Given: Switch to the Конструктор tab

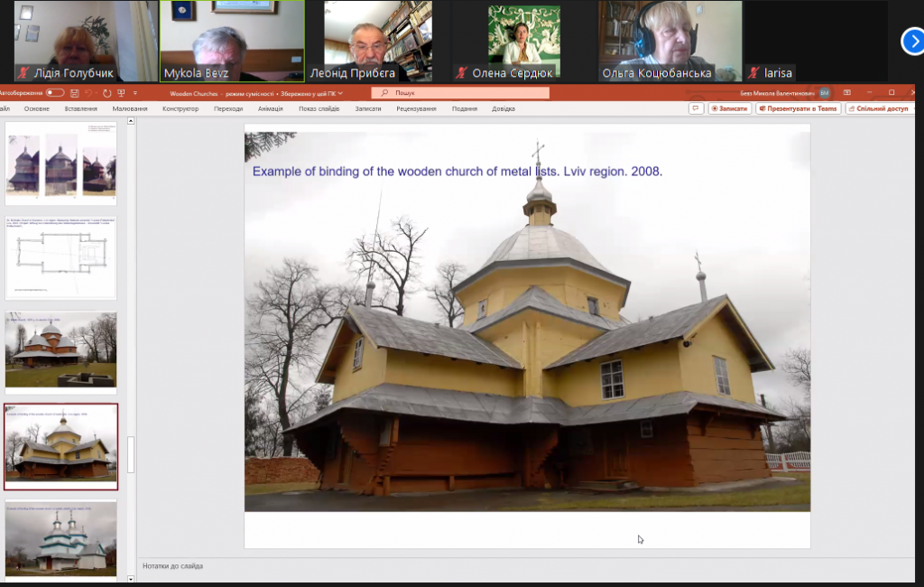Looking at the screenshot, I should (x=180, y=108).
